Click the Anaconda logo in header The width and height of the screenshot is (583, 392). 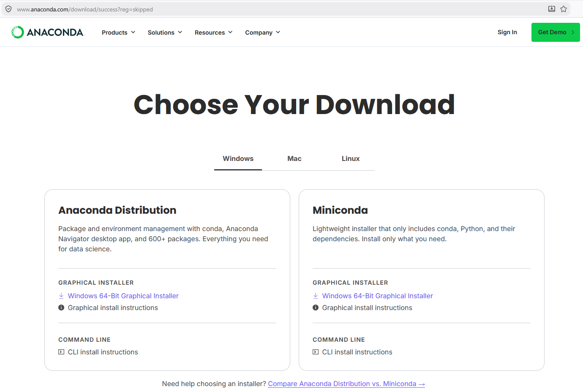click(48, 32)
